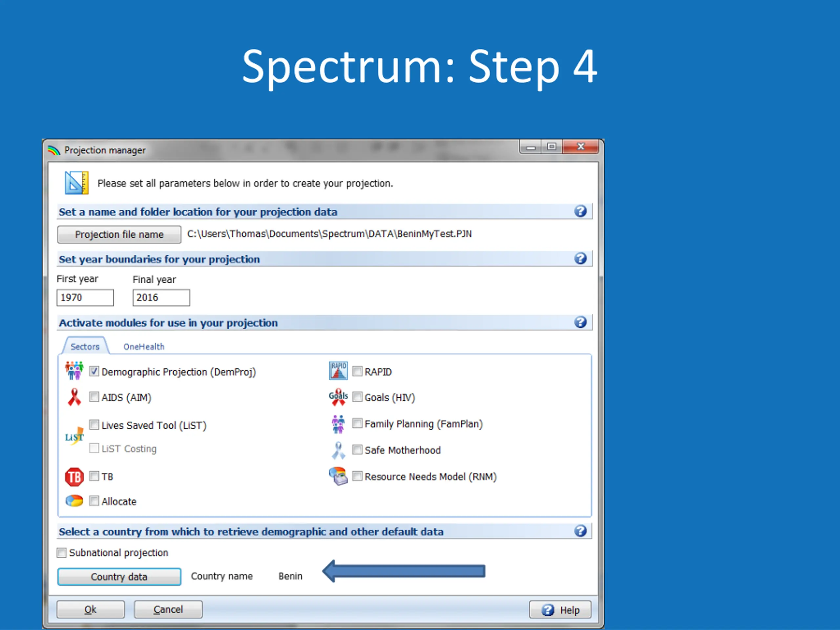Open the Help button

point(560,610)
